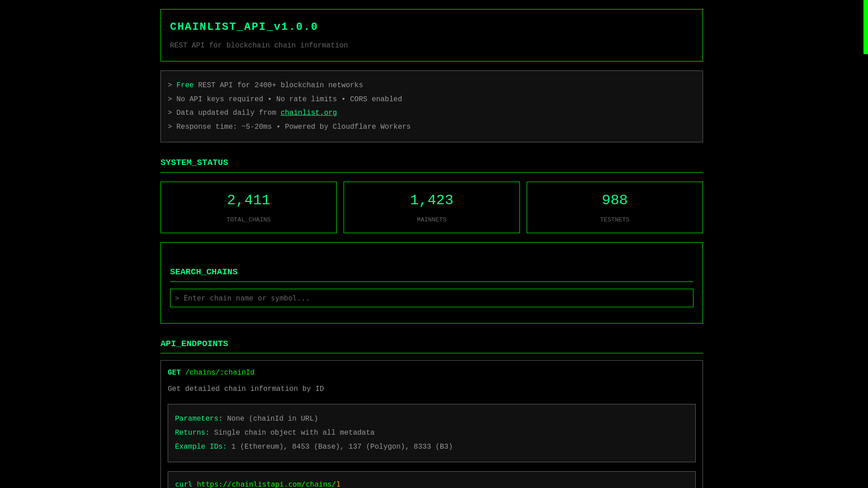Click 'Get detailed chain information by ID'
Viewport: 868px width, 488px height.
pyautogui.click(x=246, y=389)
